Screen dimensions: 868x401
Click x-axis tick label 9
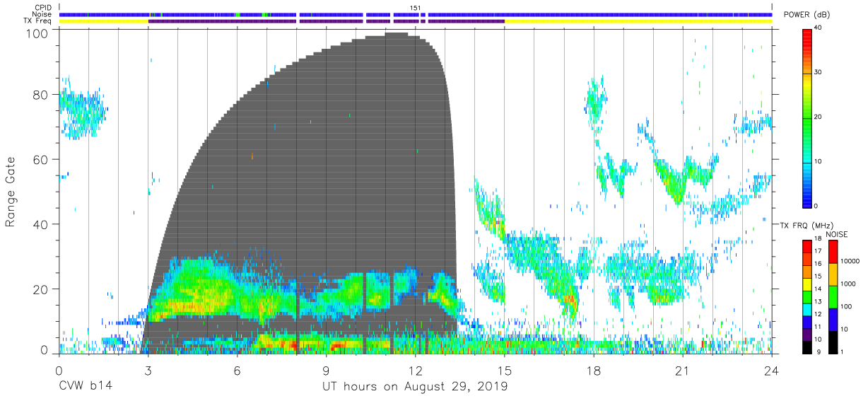point(326,370)
